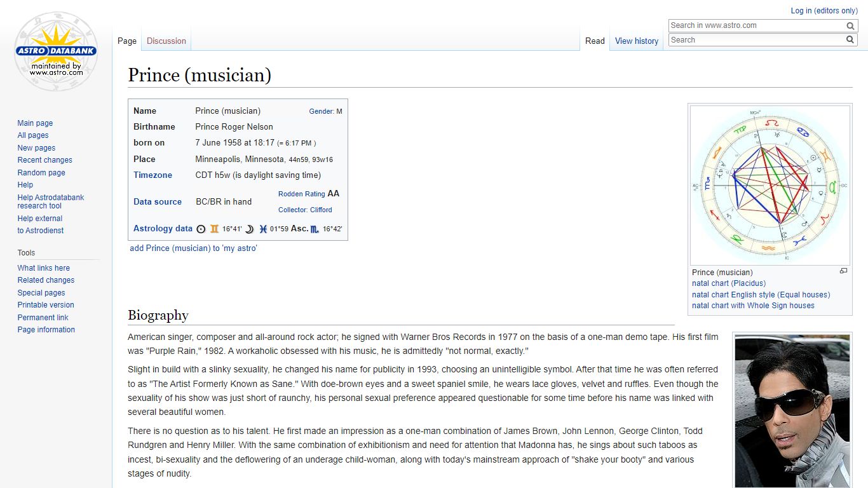Click the Rodden Rating link
This screenshot has height=488, width=868.
tap(301, 194)
